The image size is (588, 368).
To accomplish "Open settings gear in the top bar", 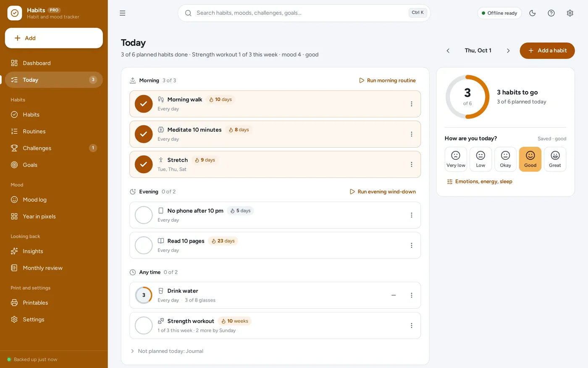I will tap(570, 13).
